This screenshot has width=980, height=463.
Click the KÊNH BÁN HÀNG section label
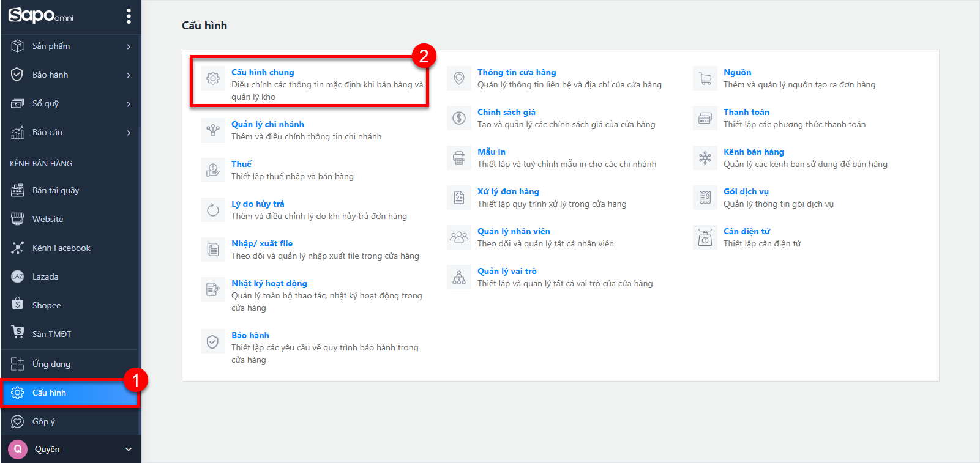[x=41, y=163]
